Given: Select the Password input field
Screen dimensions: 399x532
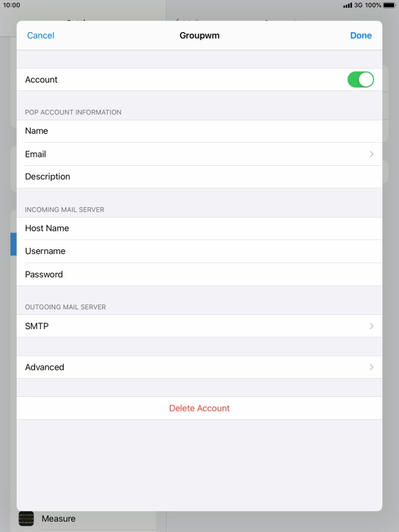Looking at the screenshot, I should click(199, 274).
